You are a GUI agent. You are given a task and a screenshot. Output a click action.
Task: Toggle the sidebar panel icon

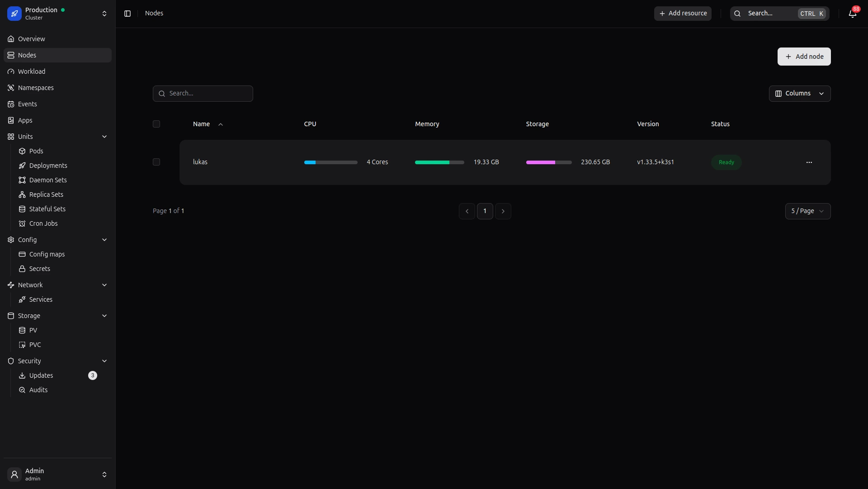[x=127, y=14]
